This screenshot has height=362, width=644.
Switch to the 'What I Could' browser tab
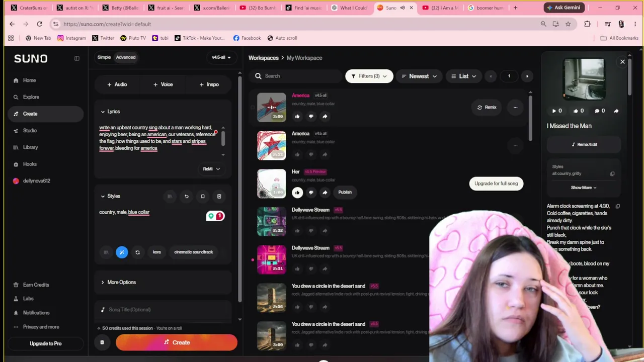pos(350,8)
